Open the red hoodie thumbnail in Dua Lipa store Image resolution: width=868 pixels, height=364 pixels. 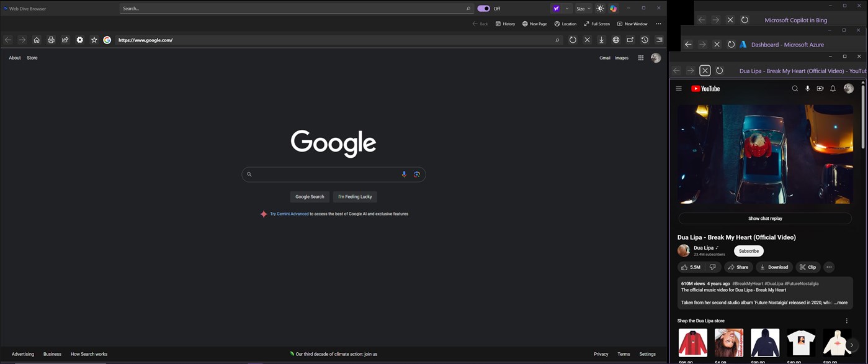[692, 342]
